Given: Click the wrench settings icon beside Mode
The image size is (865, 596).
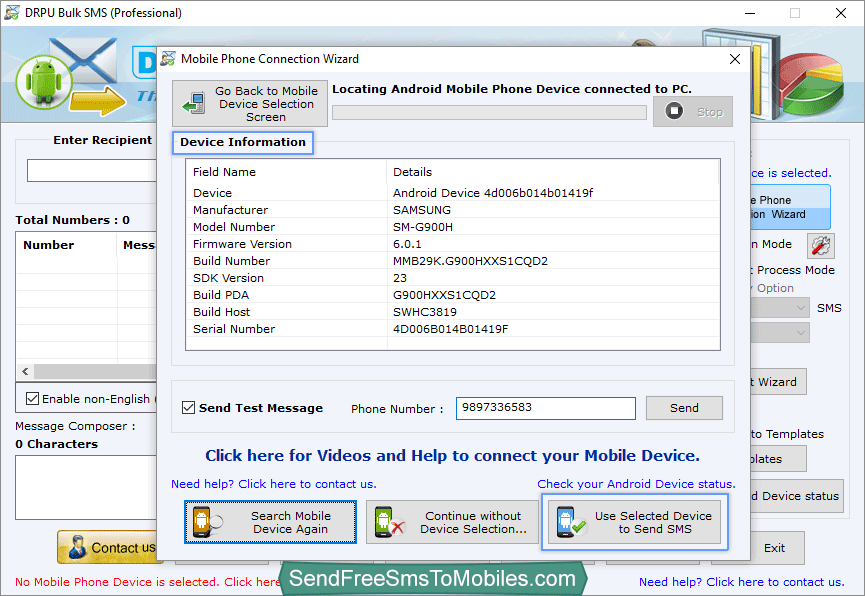Looking at the screenshot, I should [820, 246].
